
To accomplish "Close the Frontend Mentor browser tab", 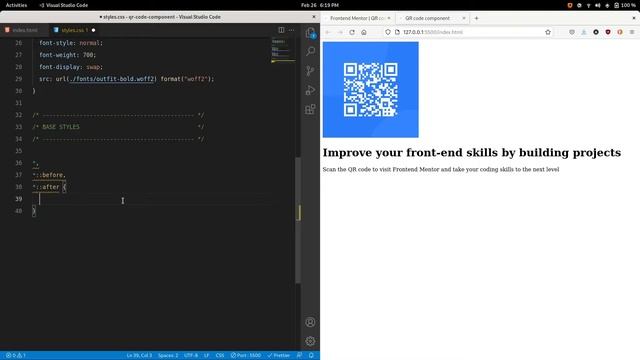I will (389, 18).
